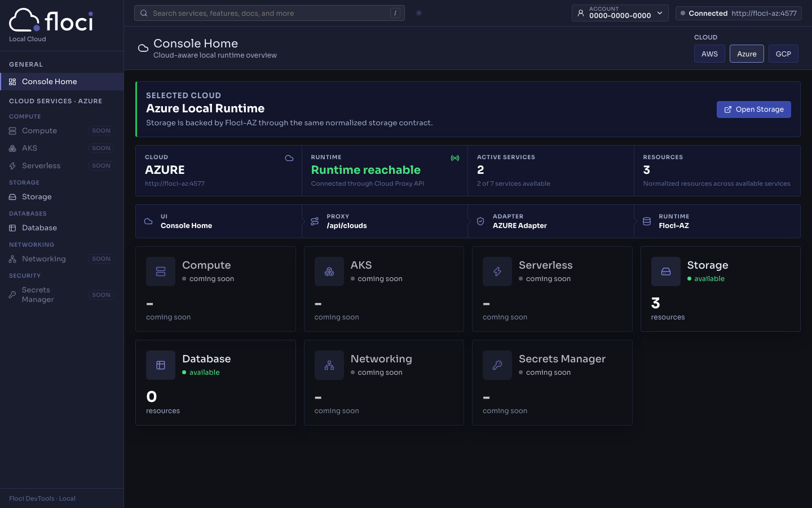Open Console Home in sidebar
The height and width of the screenshot is (508, 812).
pos(62,81)
